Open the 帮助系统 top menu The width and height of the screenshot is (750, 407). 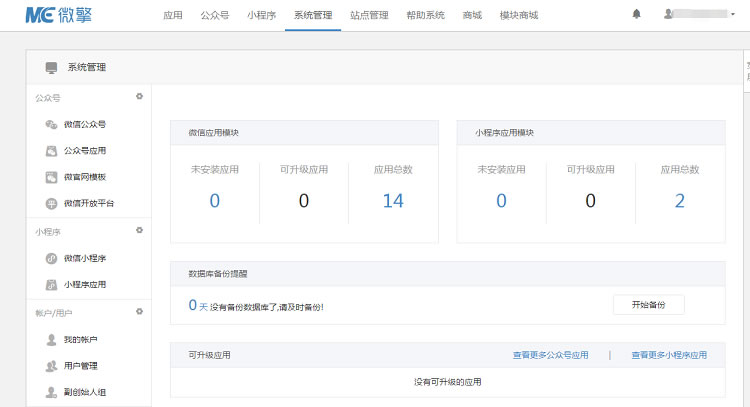coord(426,15)
